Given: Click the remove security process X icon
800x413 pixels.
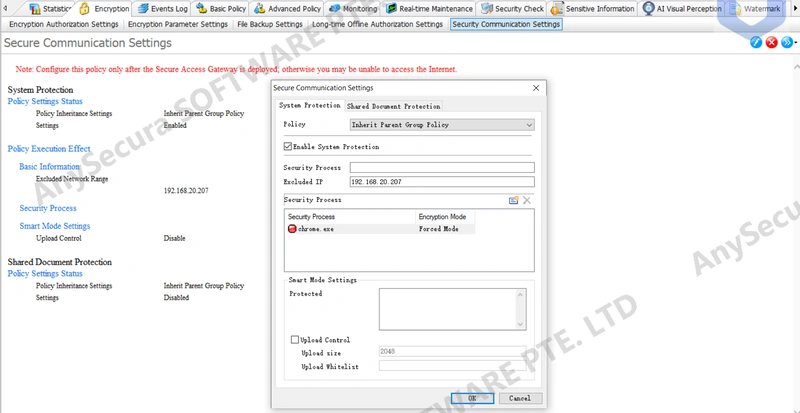Looking at the screenshot, I should point(527,200).
